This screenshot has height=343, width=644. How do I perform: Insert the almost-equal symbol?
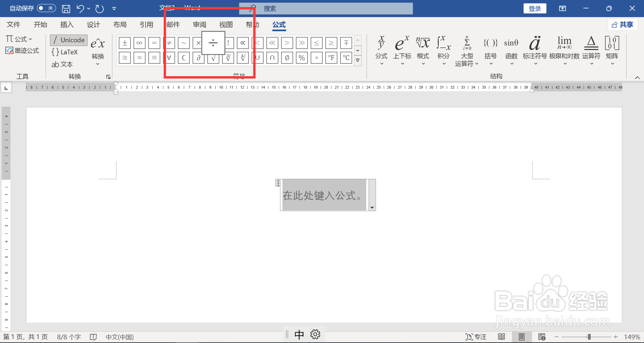140,58
